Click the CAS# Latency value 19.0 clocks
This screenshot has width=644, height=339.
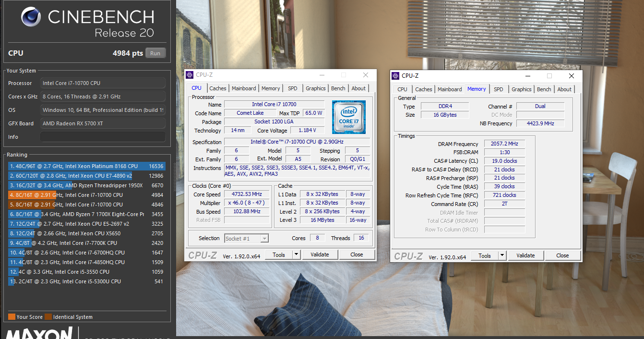point(504,161)
